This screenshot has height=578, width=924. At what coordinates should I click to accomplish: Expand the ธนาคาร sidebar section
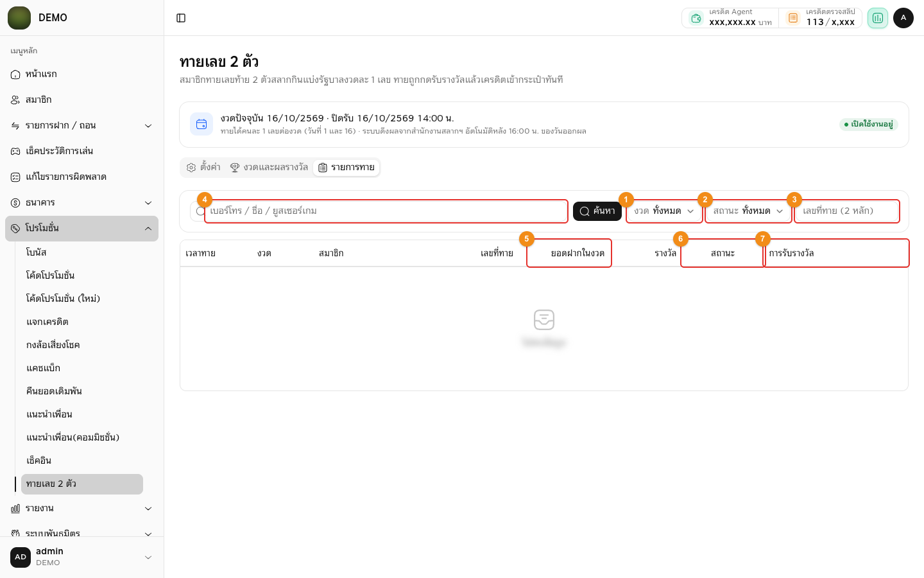[82, 203]
